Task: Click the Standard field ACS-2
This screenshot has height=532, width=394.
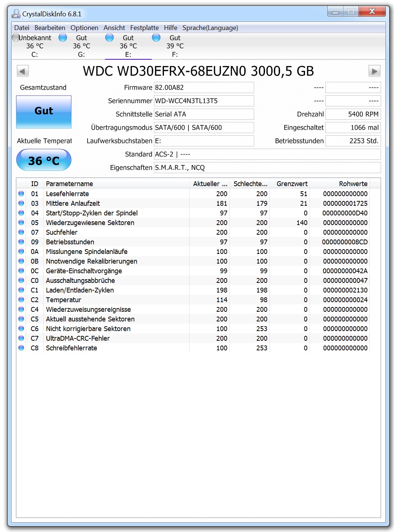Action: 267,154
